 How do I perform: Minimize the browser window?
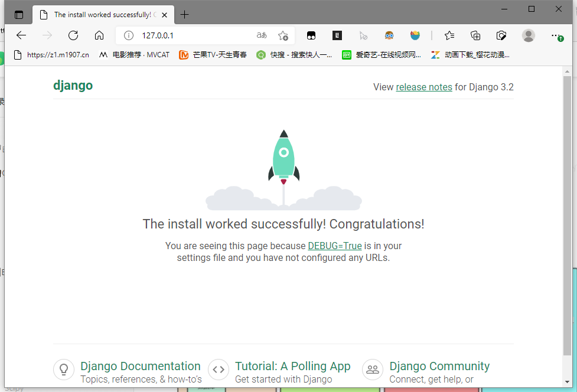coord(504,9)
